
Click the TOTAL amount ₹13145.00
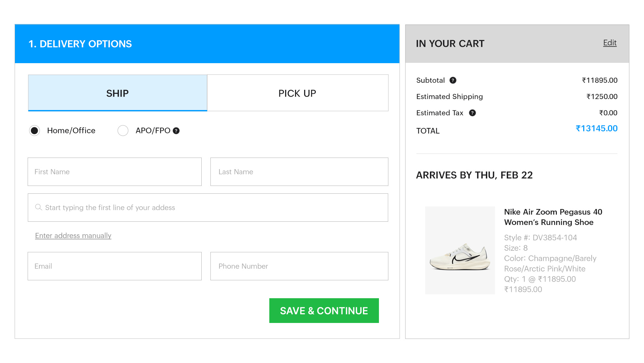597,128
